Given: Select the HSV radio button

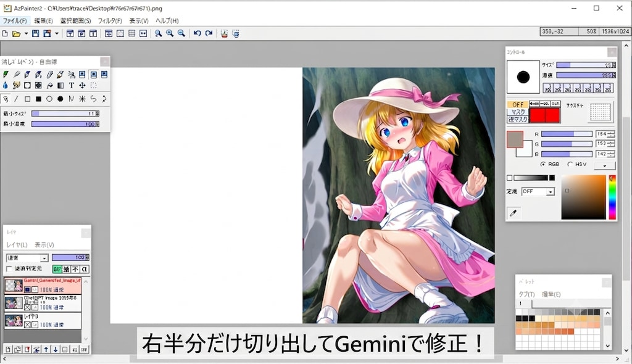Looking at the screenshot, I should [570, 165].
